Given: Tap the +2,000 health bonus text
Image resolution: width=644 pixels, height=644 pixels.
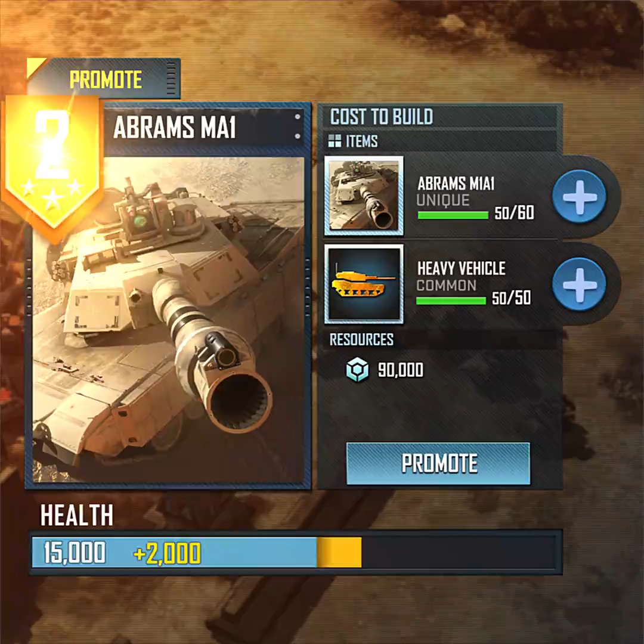Looking at the screenshot, I should tap(167, 553).
